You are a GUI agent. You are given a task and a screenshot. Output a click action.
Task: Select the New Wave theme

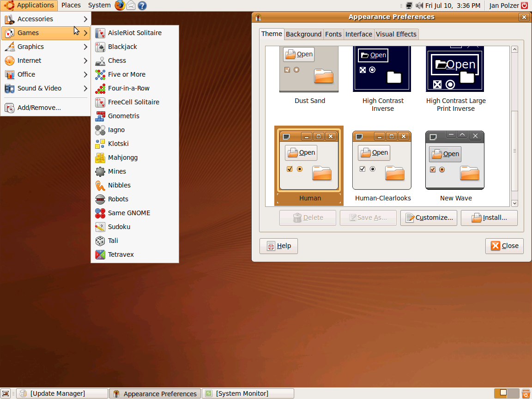click(455, 166)
